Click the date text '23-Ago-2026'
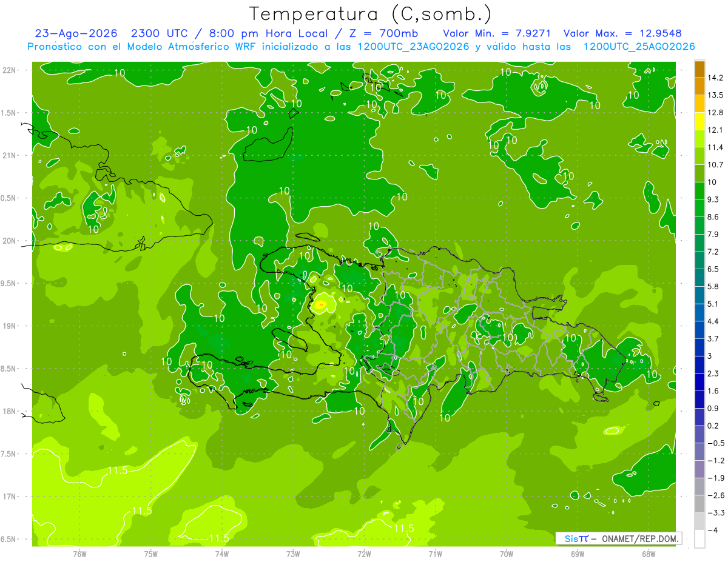Image resolution: width=728 pixels, height=562 pixels. point(76,33)
